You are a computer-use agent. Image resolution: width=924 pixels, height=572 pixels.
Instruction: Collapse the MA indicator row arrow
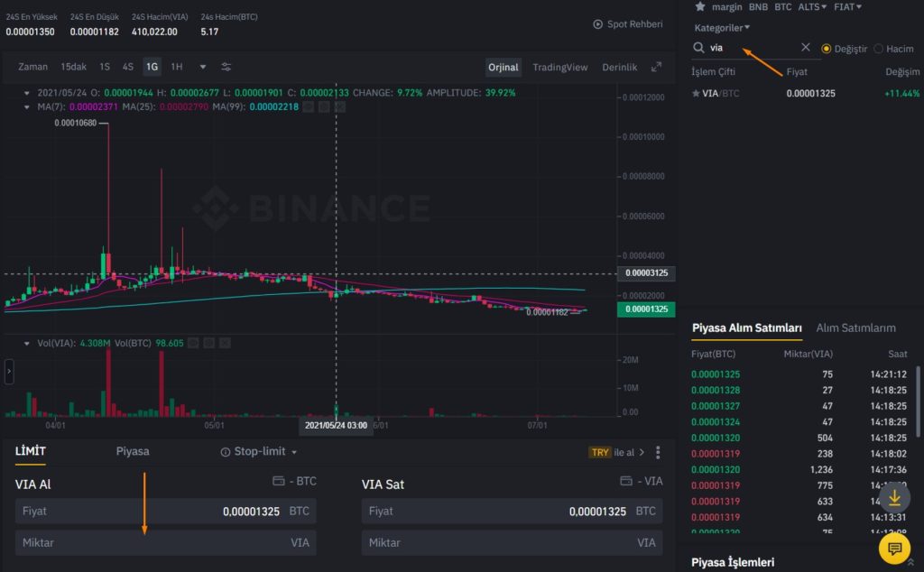(26, 107)
